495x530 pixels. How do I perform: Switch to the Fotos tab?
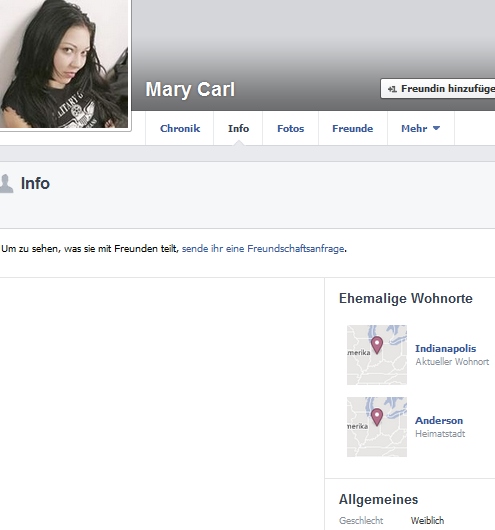click(x=290, y=128)
